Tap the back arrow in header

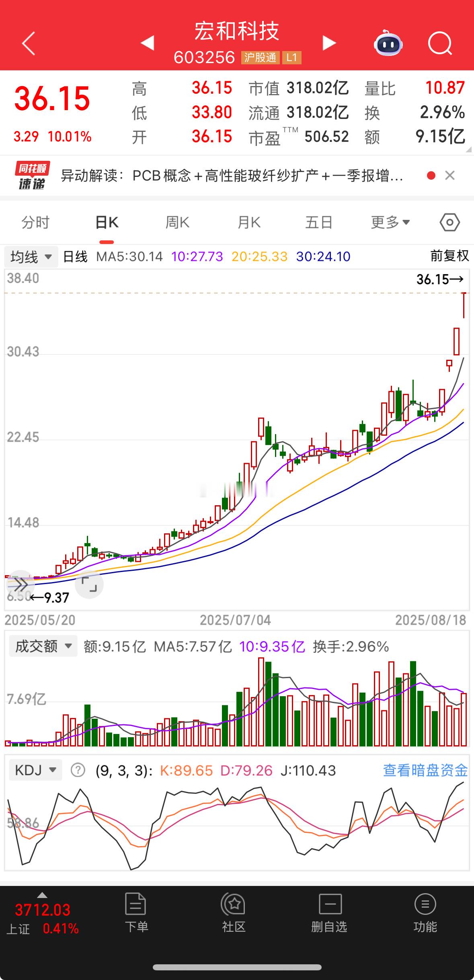[29, 43]
